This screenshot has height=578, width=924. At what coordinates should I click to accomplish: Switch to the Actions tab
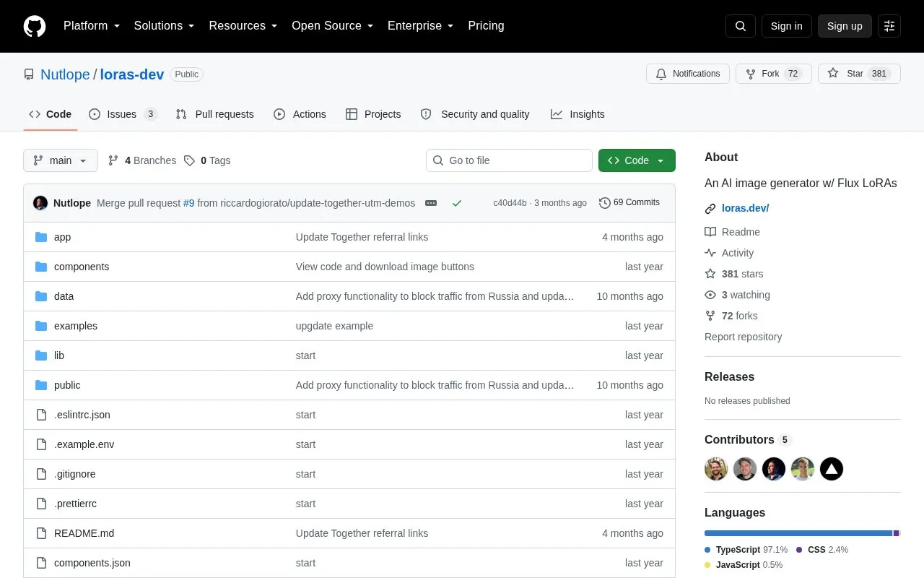pos(300,114)
